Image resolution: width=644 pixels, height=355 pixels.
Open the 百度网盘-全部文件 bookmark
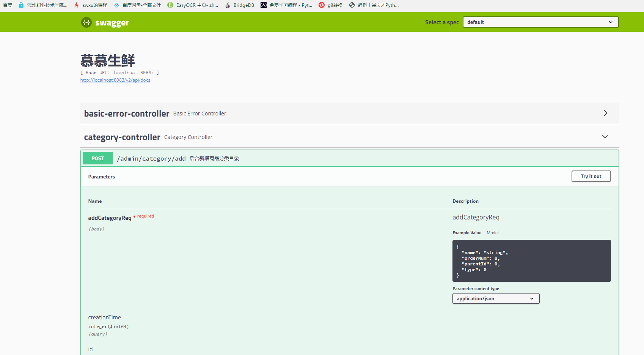[x=137, y=5]
